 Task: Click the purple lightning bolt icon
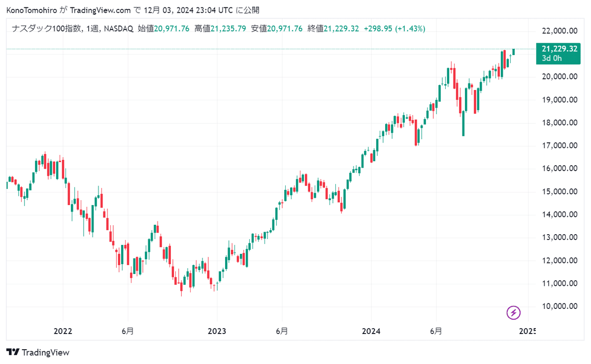(514, 312)
